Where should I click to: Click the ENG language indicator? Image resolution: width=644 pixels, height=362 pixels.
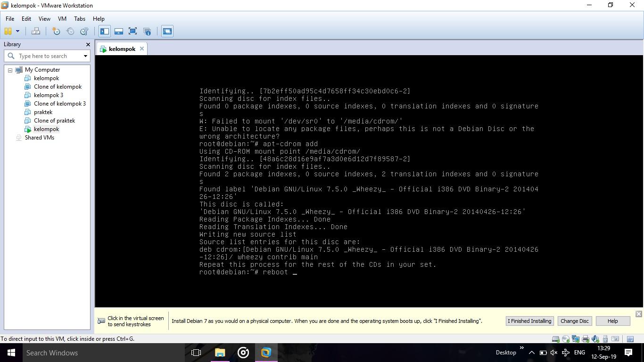point(579,353)
